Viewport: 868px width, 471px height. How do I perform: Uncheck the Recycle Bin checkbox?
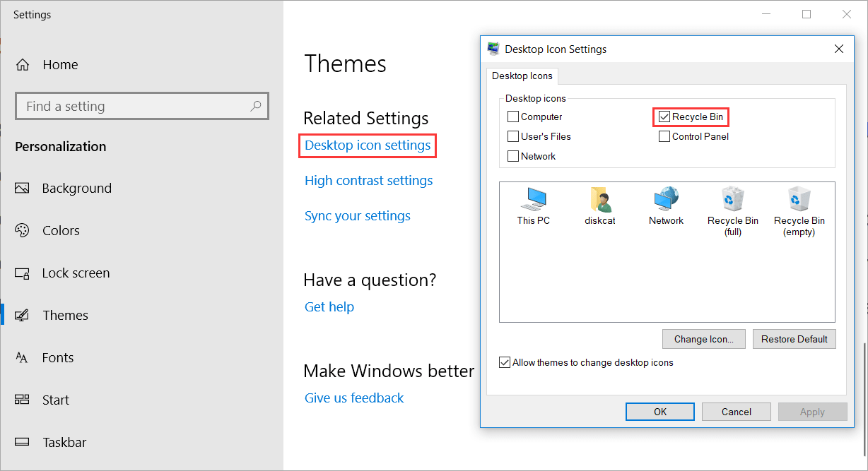coord(664,117)
